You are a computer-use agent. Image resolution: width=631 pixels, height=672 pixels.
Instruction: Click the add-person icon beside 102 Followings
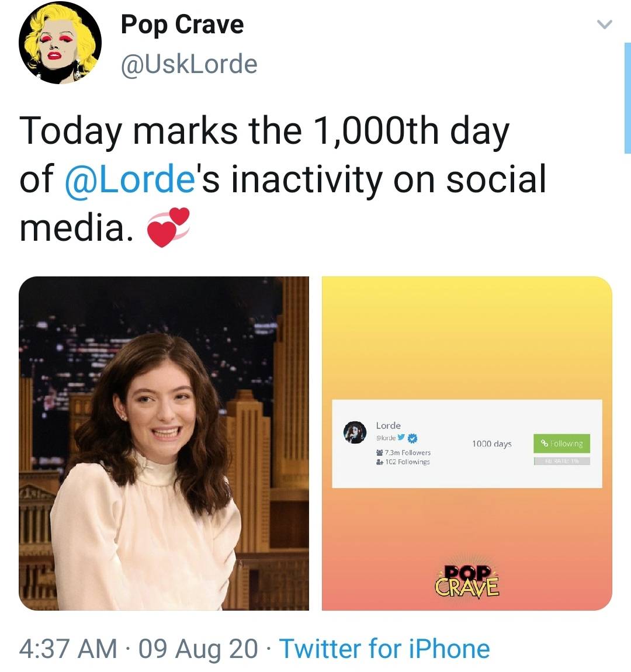tap(379, 462)
